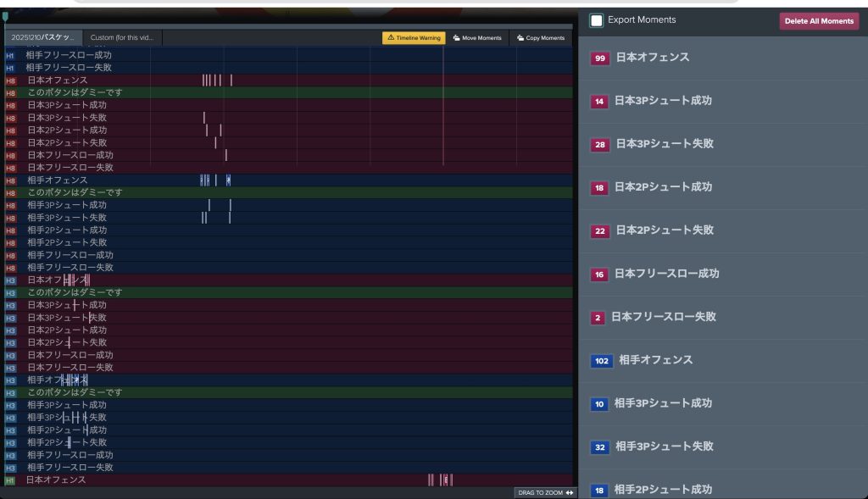Image resolution: width=868 pixels, height=499 pixels.
Task: Select the first H8 このボタンはダミーです row
Action: tap(75, 92)
